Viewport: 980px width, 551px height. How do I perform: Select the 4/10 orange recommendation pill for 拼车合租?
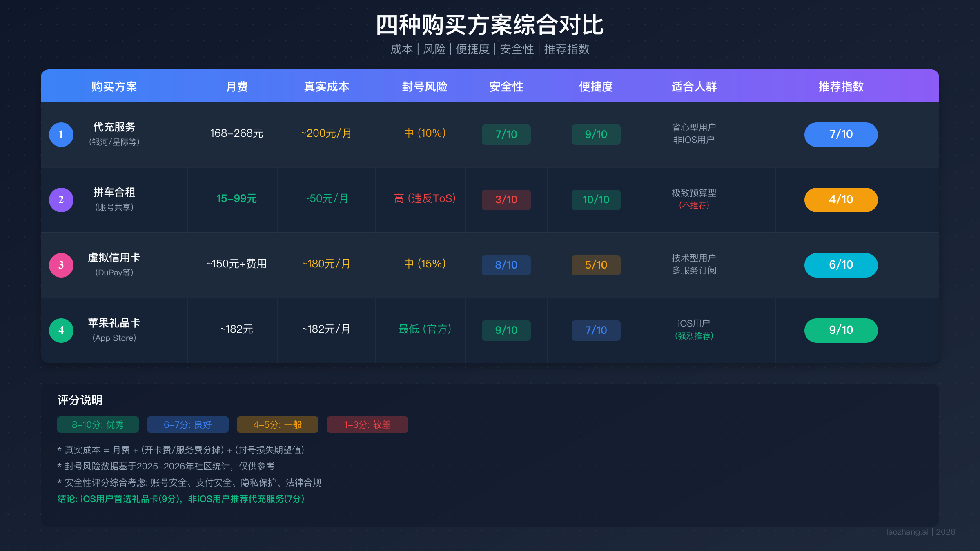point(840,200)
